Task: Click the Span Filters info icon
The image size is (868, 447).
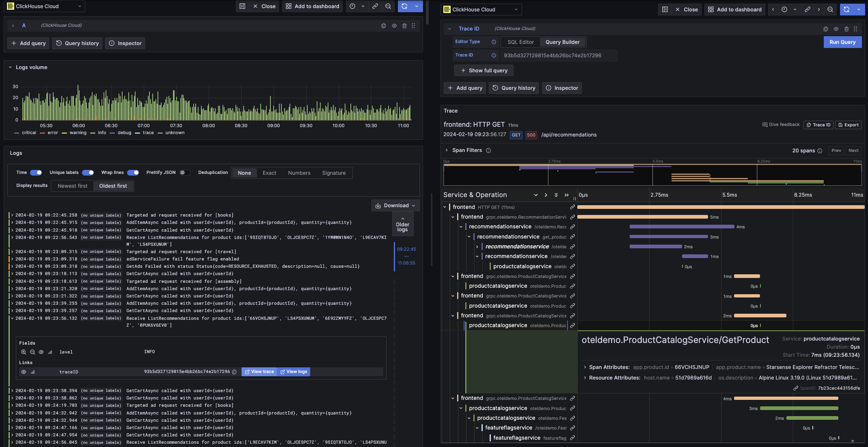Action: 488,150
